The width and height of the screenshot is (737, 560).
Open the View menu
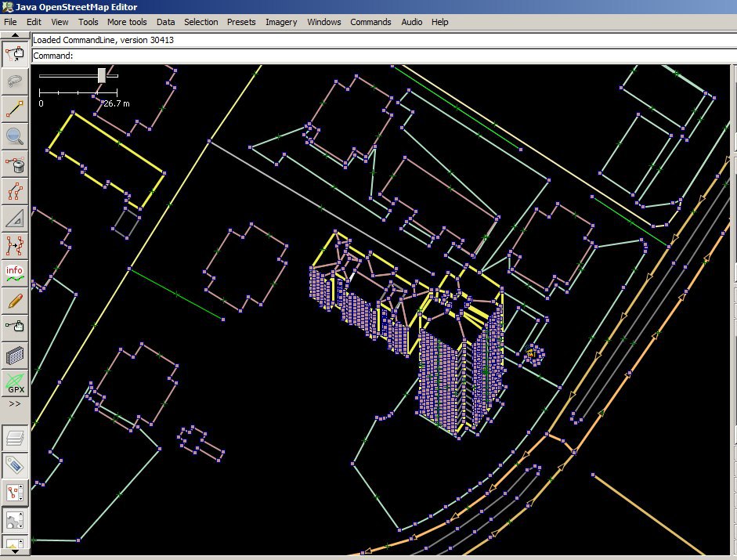point(60,22)
